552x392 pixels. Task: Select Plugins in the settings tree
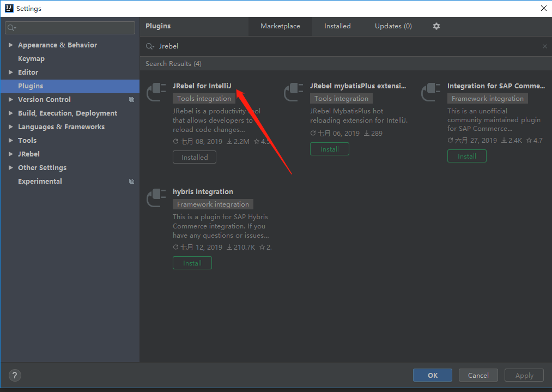tap(70, 86)
